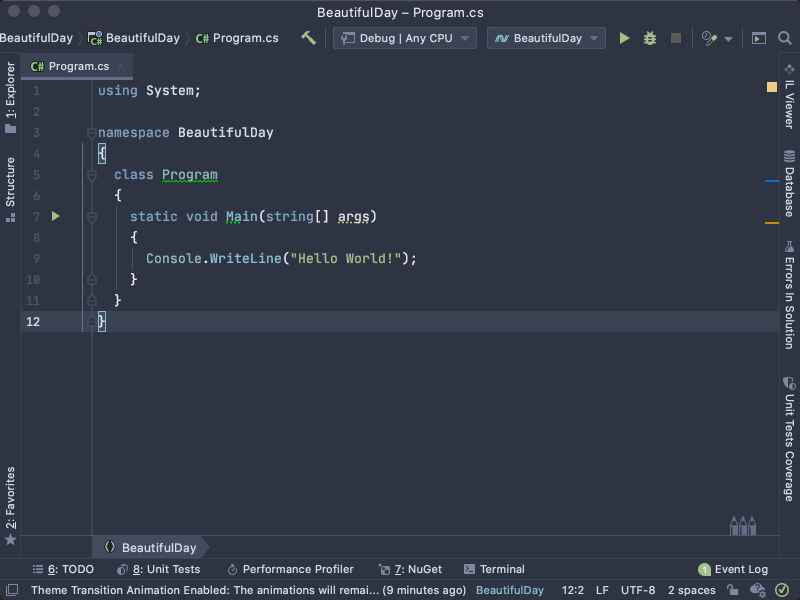Image resolution: width=800 pixels, height=600 pixels.
Task: Collapse the Main method fold marker
Action: (x=92, y=217)
